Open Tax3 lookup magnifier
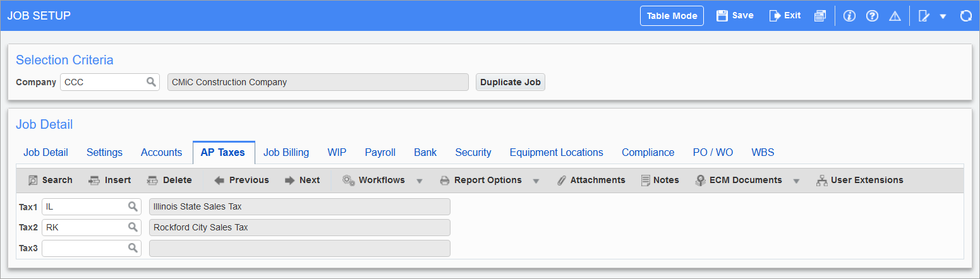This screenshot has height=279, width=980. 133,248
